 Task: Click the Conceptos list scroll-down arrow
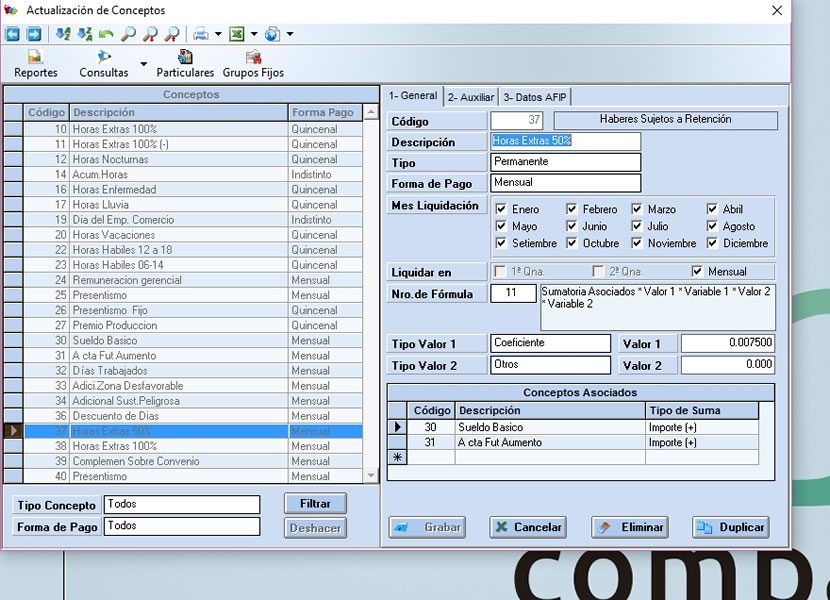(371, 476)
